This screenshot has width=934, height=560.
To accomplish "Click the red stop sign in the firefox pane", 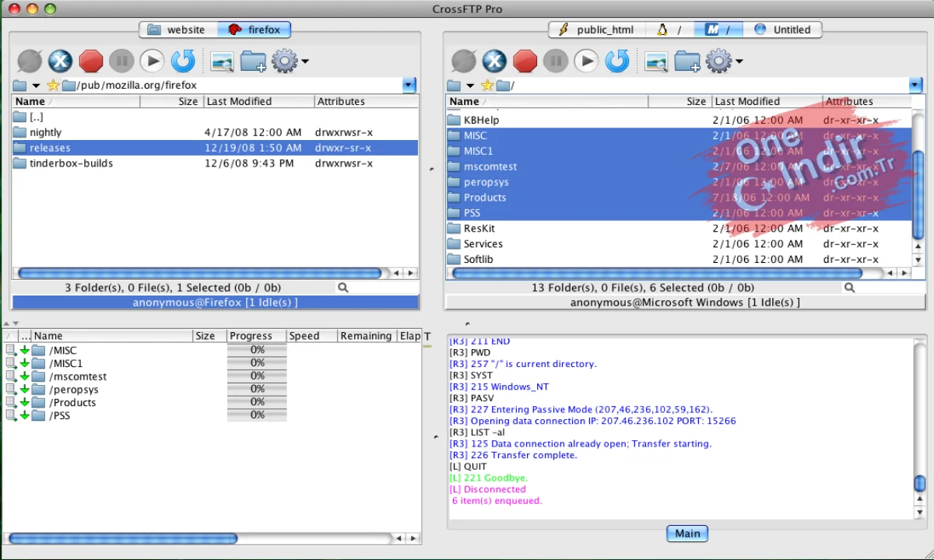I will click(91, 61).
